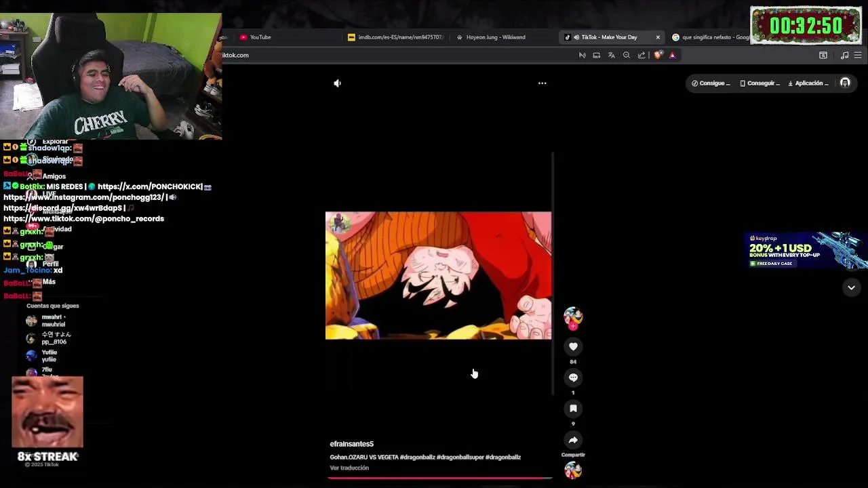The width and height of the screenshot is (868, 488).
Task: Click tiktok.com/@poncho_records chat link
Action: 83,219
